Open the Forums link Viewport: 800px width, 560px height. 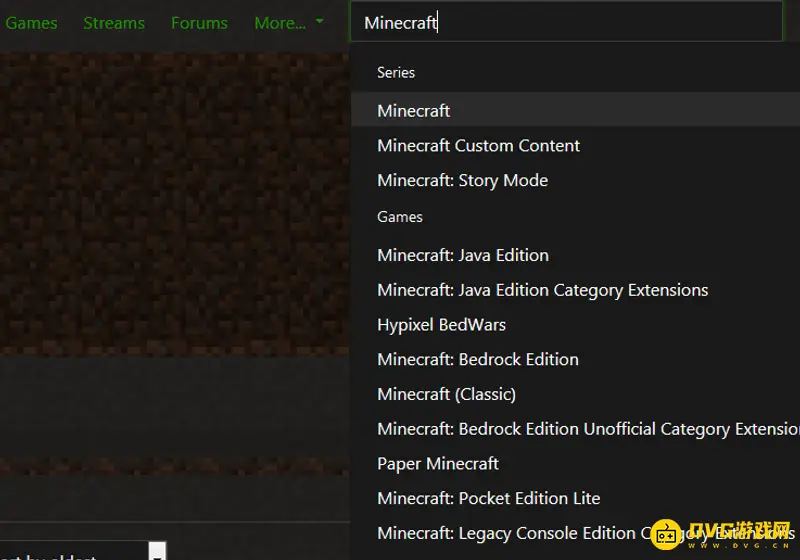[x=199, y=23]
